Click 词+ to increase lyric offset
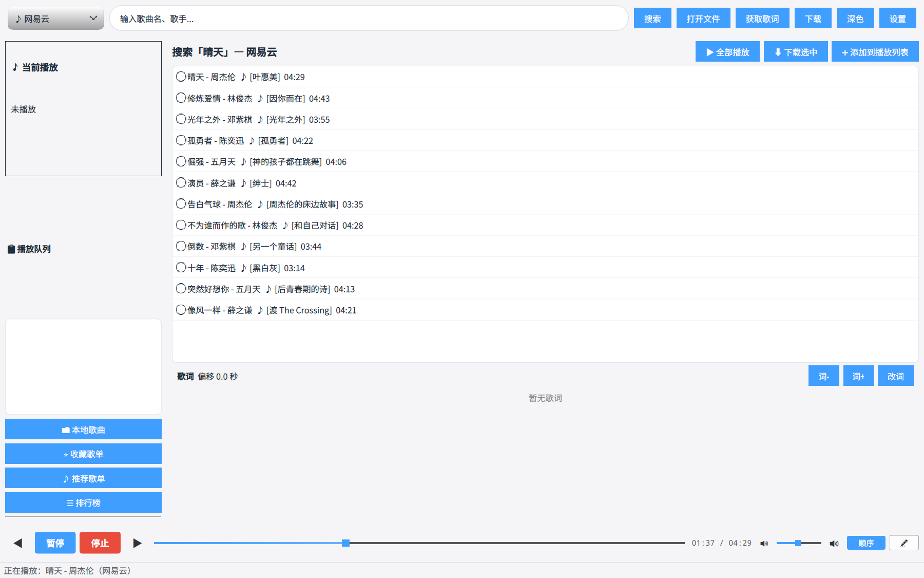This screenshot has width=924, height=578. coord(859,376)
